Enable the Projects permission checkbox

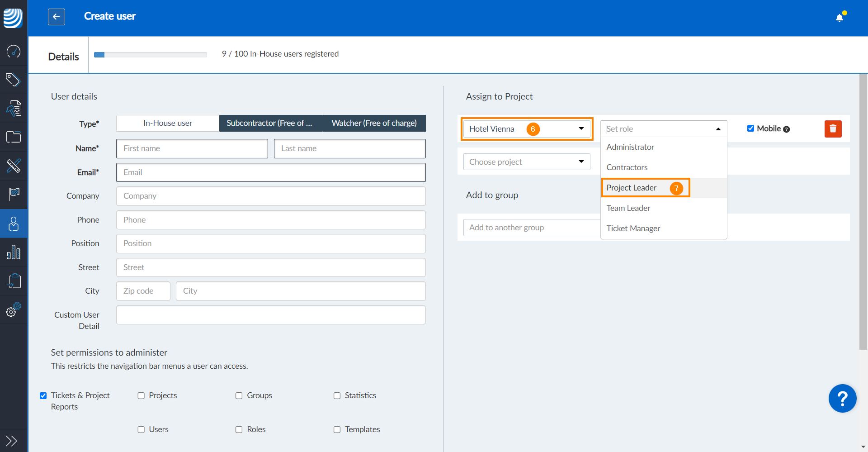point(141,396)
